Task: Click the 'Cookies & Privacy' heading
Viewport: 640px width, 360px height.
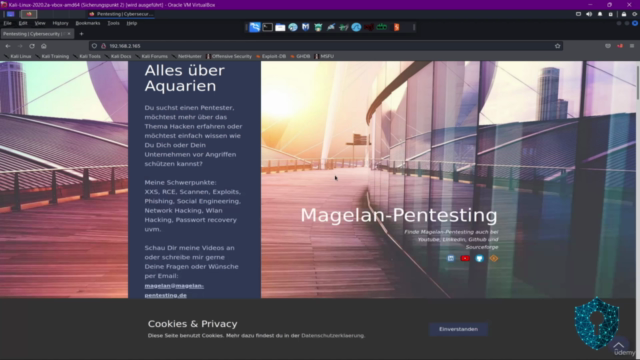Action: point(192,324)
